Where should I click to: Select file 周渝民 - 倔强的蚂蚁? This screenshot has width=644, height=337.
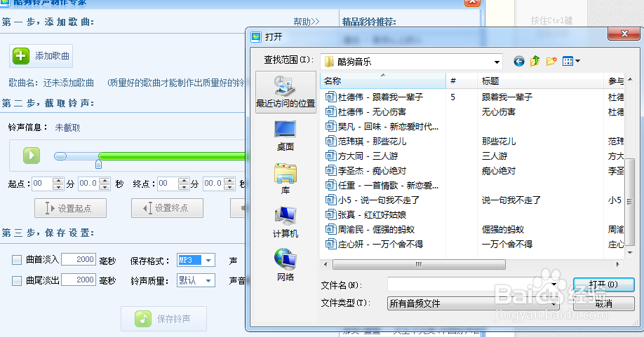[x=370, y=230]
